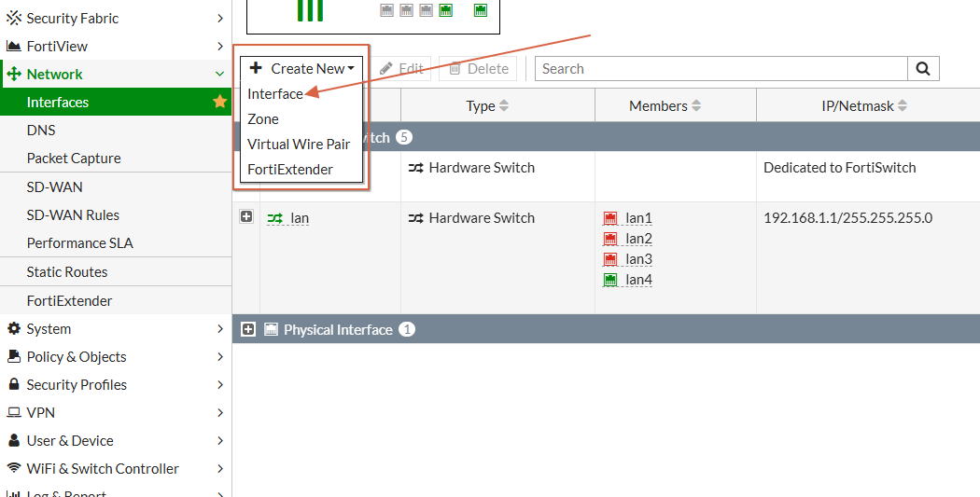Click the first gray port in faceplate
This screenshot has height=497, width=980.
[x=387, y=10]
